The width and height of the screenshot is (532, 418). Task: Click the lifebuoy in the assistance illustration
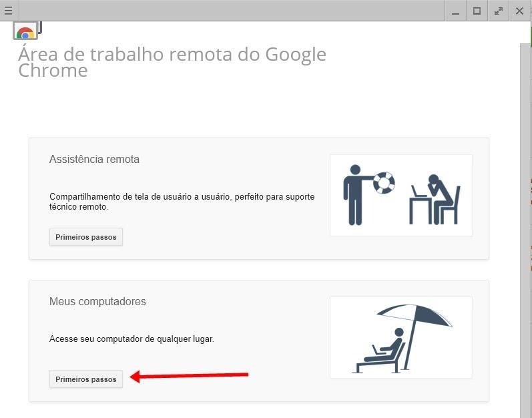384,181
